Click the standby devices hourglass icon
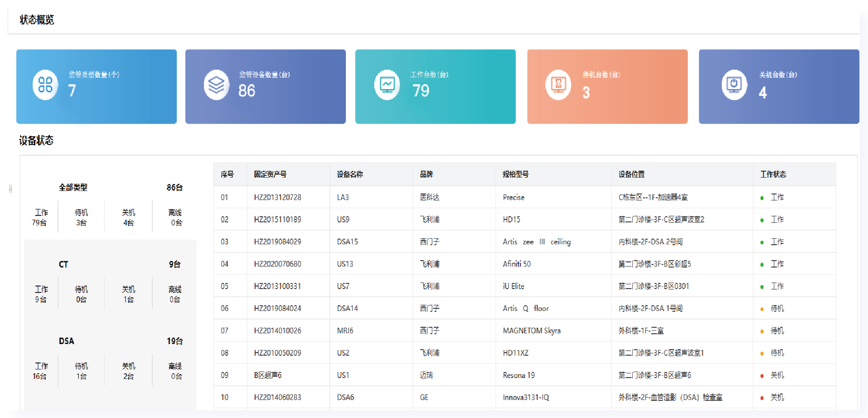 click(x=558, y=85)
